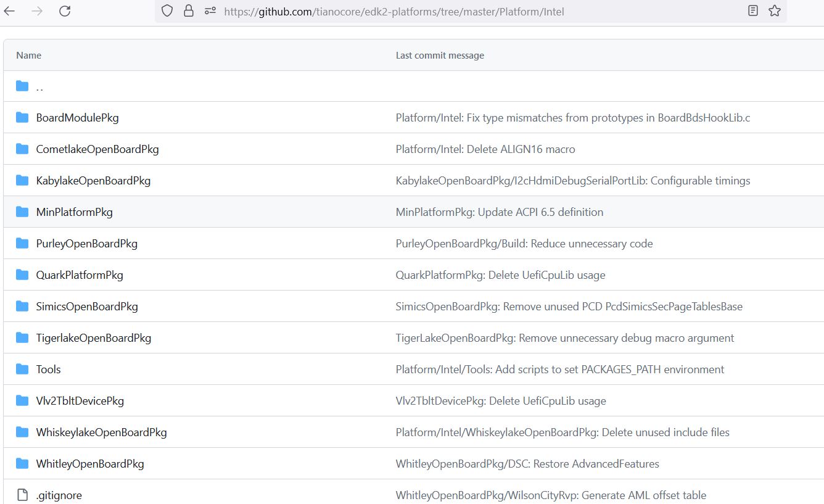The height and width of the screenshot is (504, 824).
Task: Click the Tools folder icon
Action: click(x=22, y=369)
